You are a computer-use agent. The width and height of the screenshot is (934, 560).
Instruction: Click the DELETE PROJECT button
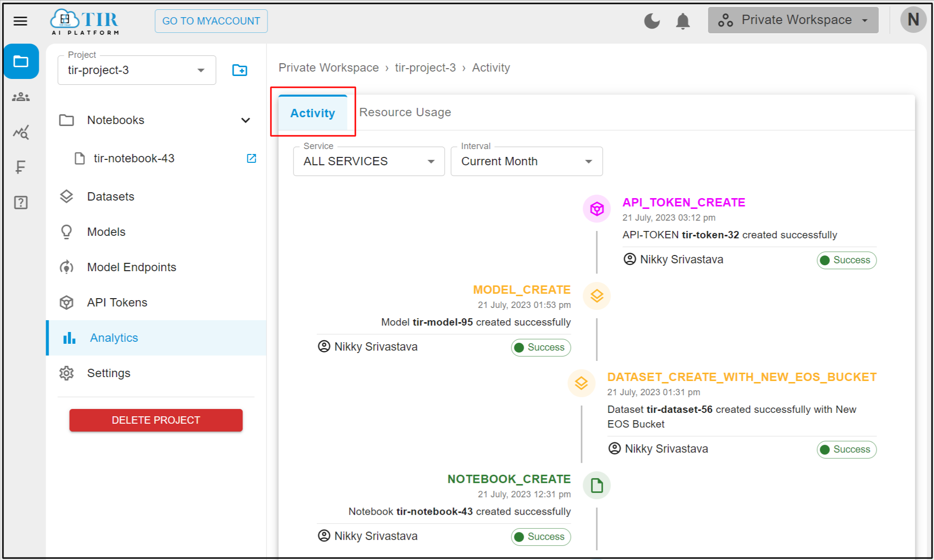click(x=156, y=420)
